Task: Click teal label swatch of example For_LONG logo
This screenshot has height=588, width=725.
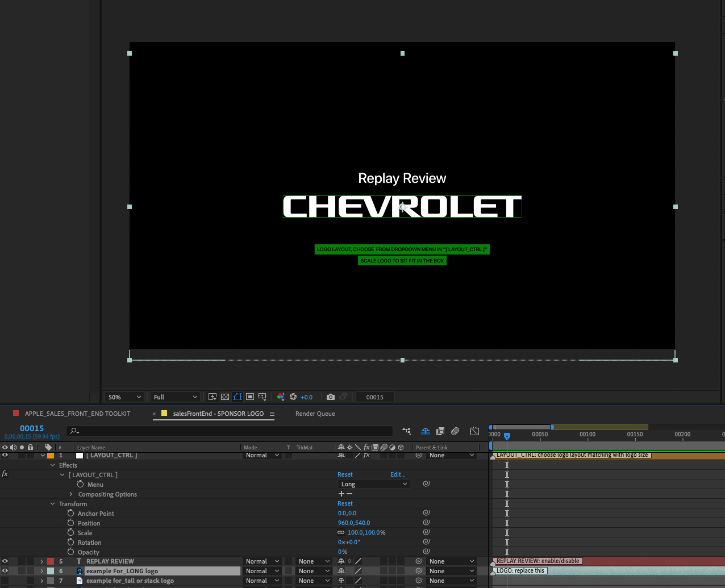Action: pos(51,571)
